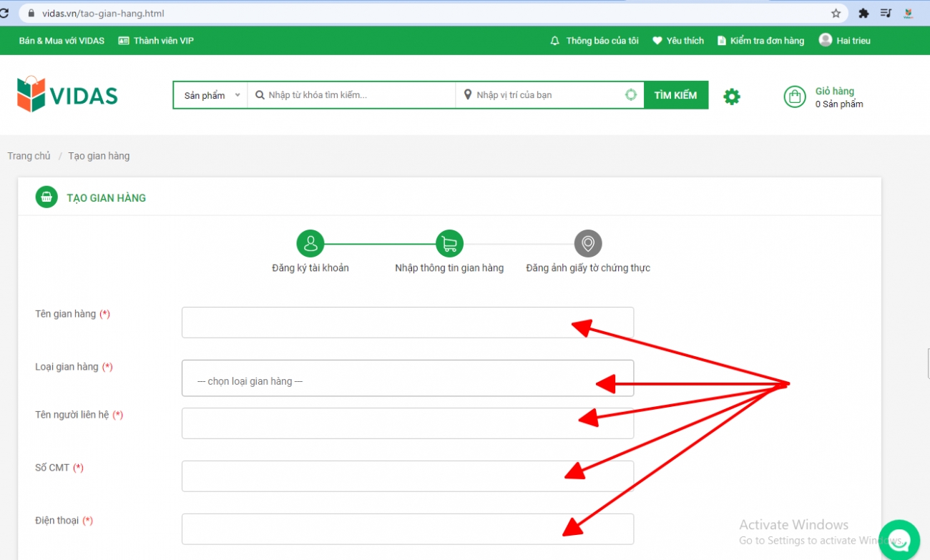This screenshot has width=930, height=560.
Task: Bookmark the page with the star icon
Action: coord(836,13)
